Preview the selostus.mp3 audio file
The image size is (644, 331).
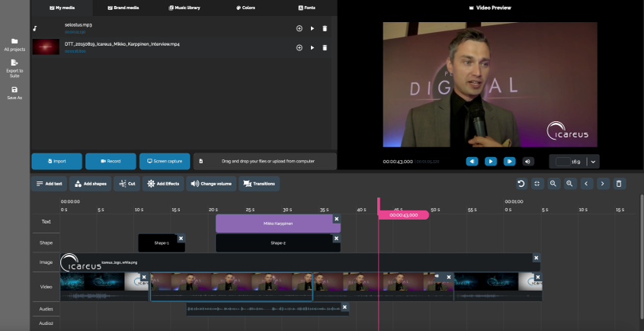pyautogui.click(x=312, y=28)
